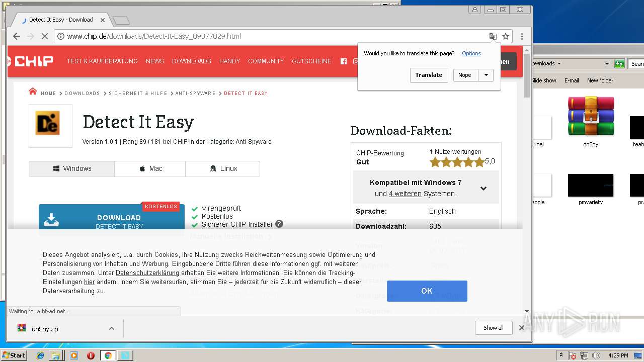
Task: Click the help question mark next to CHIP-Installer
Action: 279,224
